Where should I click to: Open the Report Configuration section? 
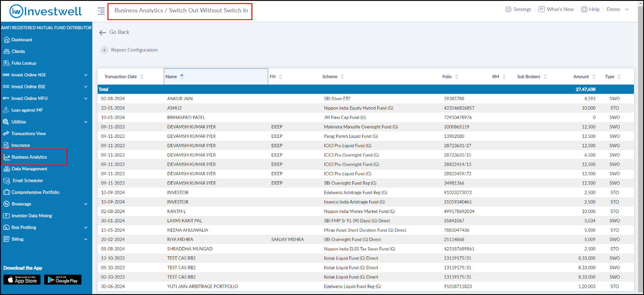(134, 50)
